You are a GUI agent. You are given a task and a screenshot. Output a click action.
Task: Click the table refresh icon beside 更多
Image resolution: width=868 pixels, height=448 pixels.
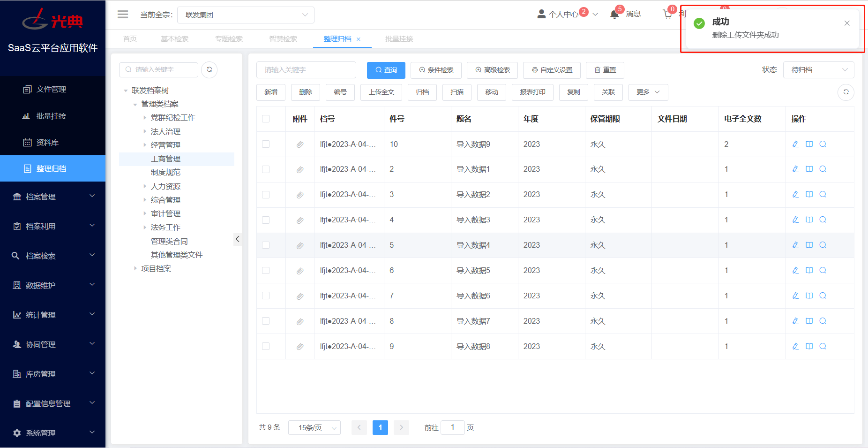coord(846,92)
